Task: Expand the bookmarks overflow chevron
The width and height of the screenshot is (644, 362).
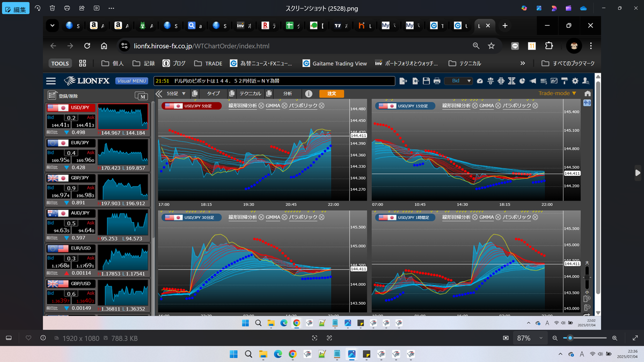Action: (x=523, y=63)
